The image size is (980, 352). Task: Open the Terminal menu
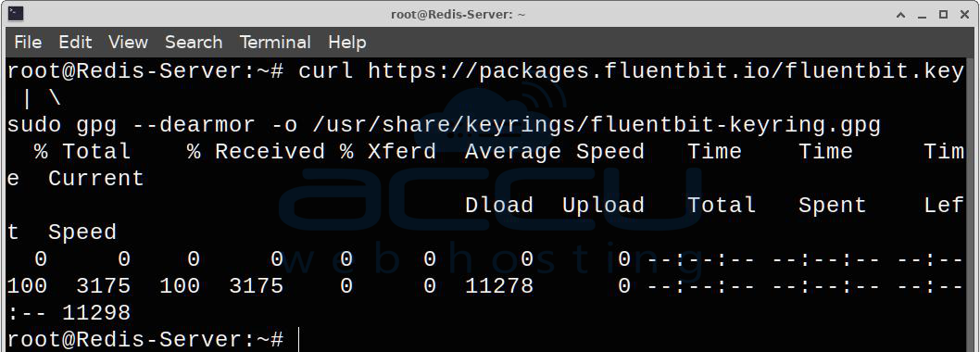[x=275, y=43]
